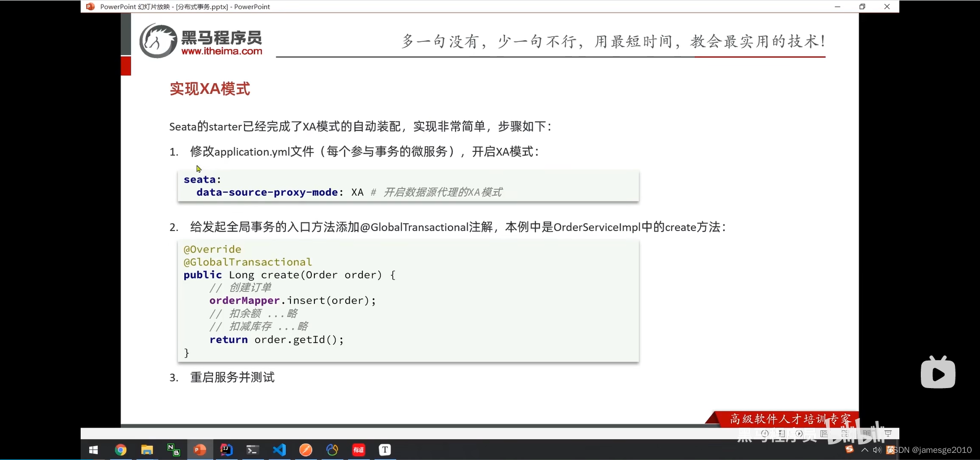Open IntelliJ IDEA from the taskbar
This screenshot has height=460, width=980.
click(x=227, y=450)
